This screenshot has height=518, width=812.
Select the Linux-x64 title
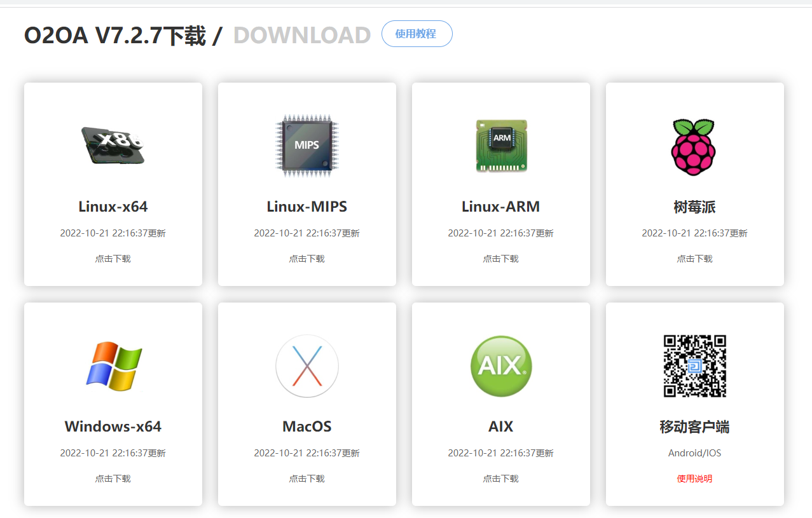click(113, 207)
